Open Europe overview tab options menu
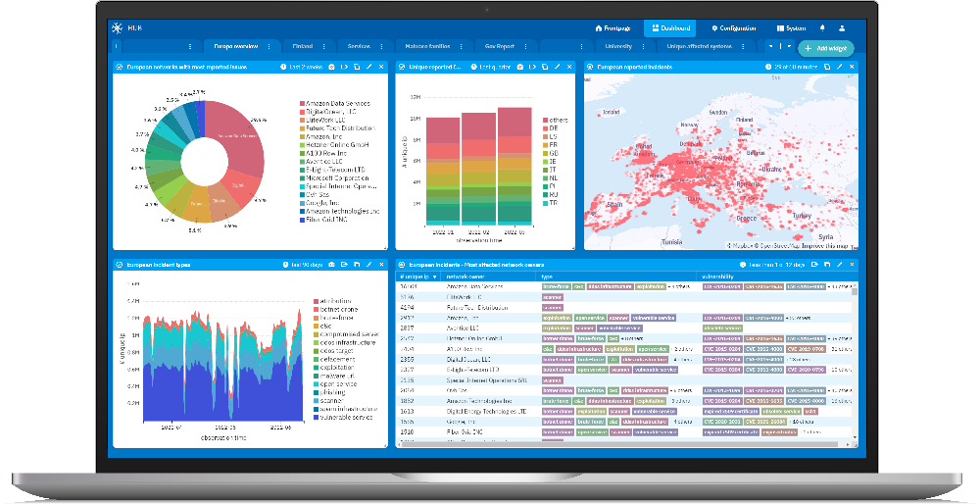 [269, 46]
